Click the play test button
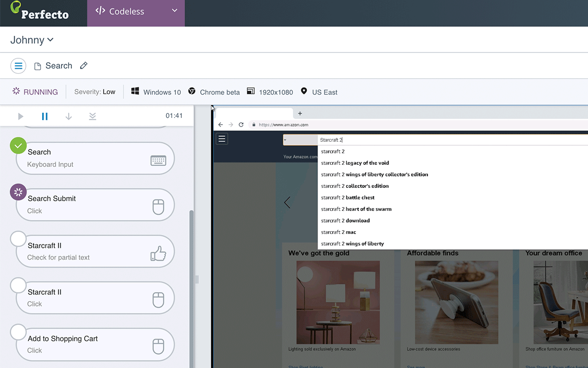The width and height of the screenshot is (588, 368). point(21,116)
